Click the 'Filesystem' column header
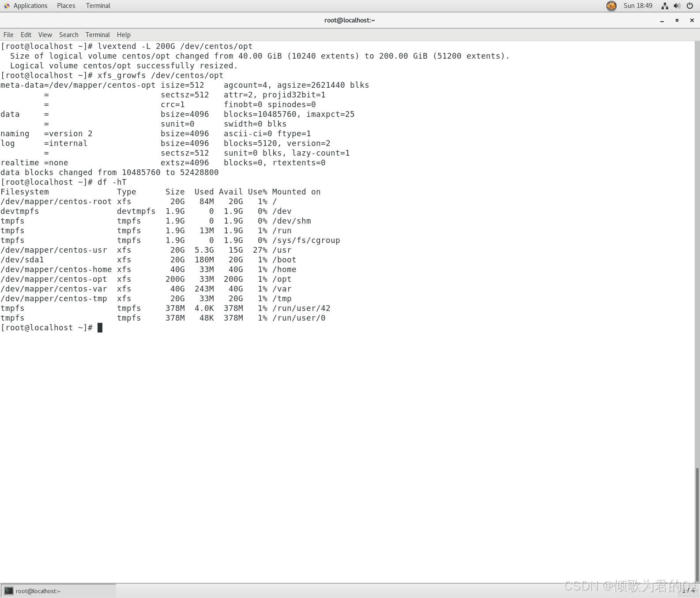 click(x=25, y=192)
